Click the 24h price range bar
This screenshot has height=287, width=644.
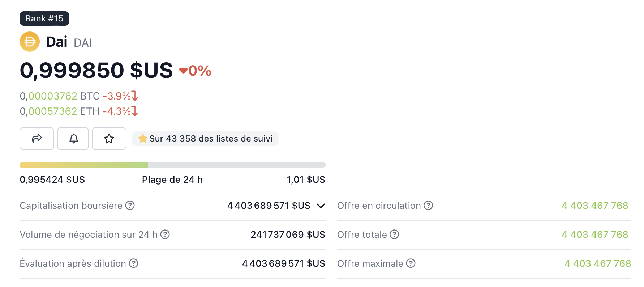(172, 165)
